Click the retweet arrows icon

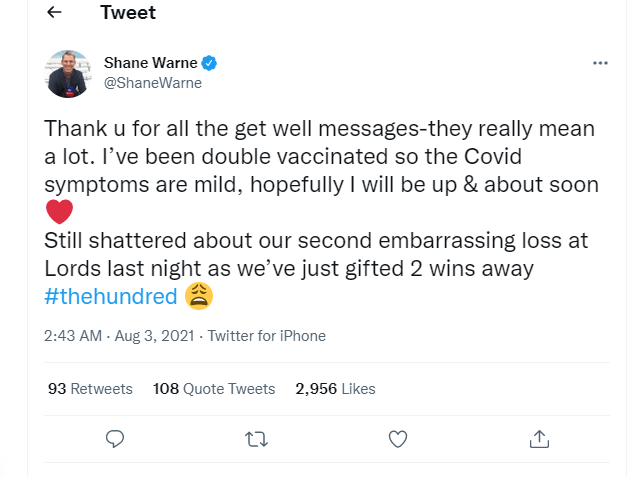point(257,438)
